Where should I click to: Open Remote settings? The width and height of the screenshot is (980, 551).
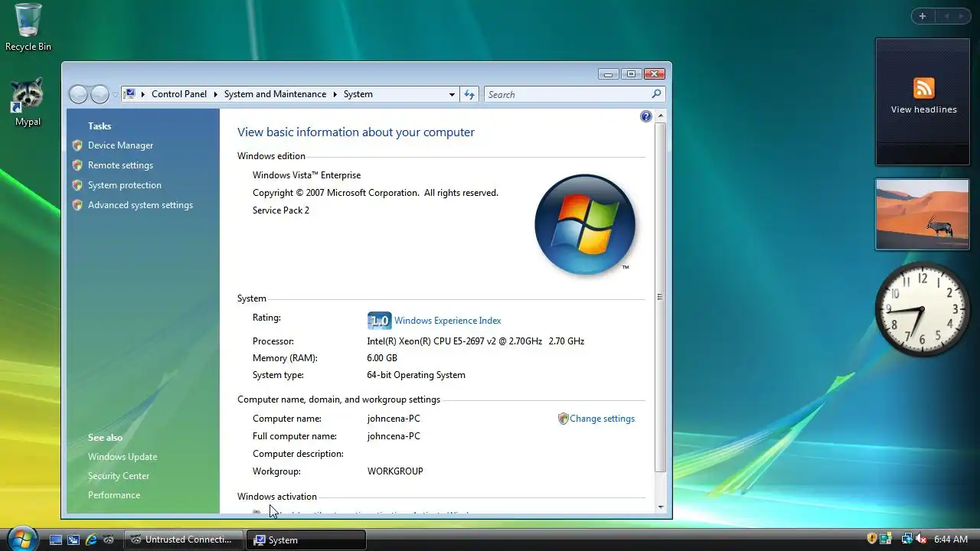[x=120, y=165]
